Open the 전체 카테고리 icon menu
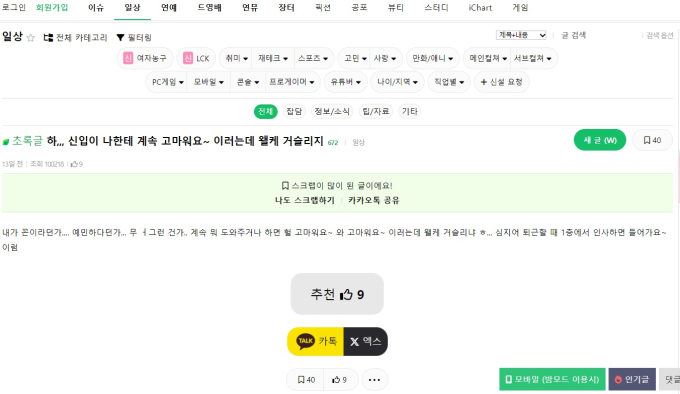This screenshot has height=394, width=680. point(48,38)
